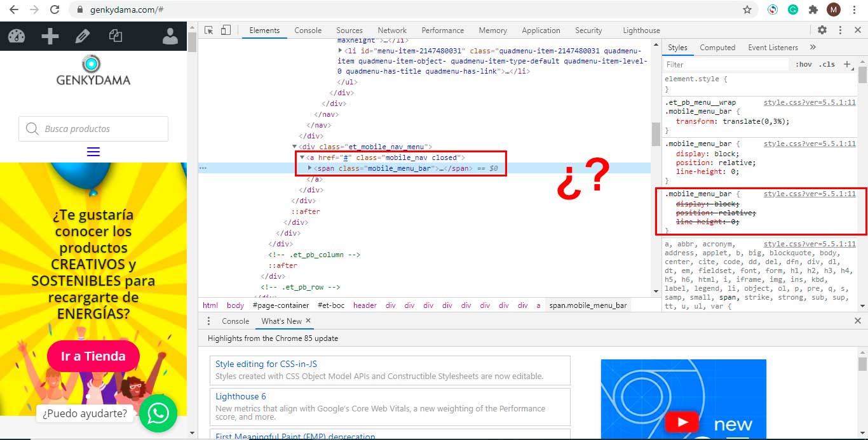Switch to the Event Listeners pane
The height and width of the screenshot is (440, 868).
tap(773, 48)
